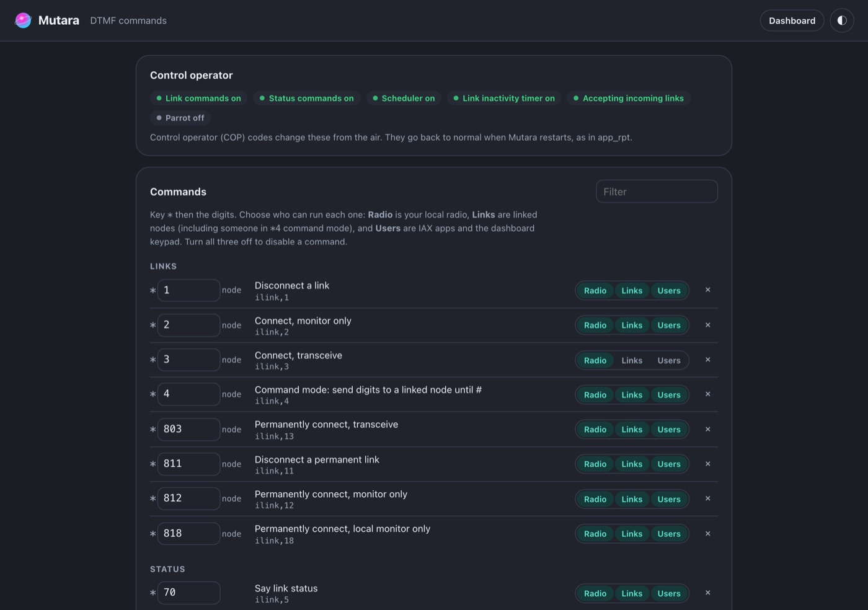Click the Commands section heading
This screenshot has height=610, width=868.
click(x=178, y=192)
